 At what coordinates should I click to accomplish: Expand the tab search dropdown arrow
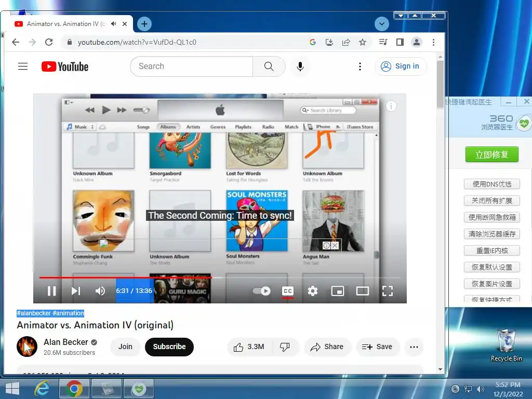(382, 24)
